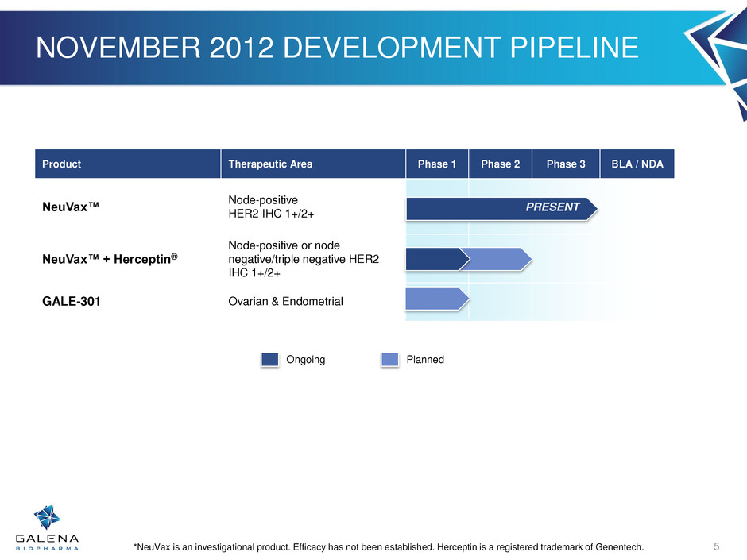Click the Product column header
Image resolution: width=747 pixels, height=560 pixels.
[x=128, y=164]
